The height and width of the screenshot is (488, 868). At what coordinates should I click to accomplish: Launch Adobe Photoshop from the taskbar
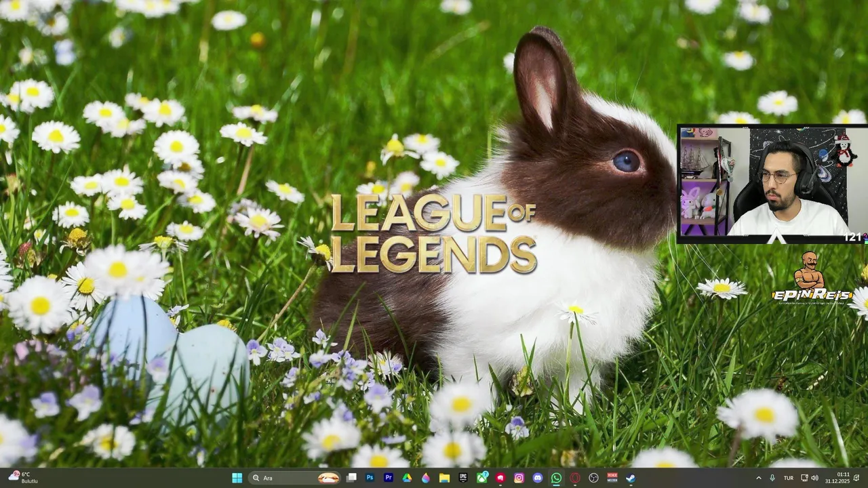pos(370,478)
